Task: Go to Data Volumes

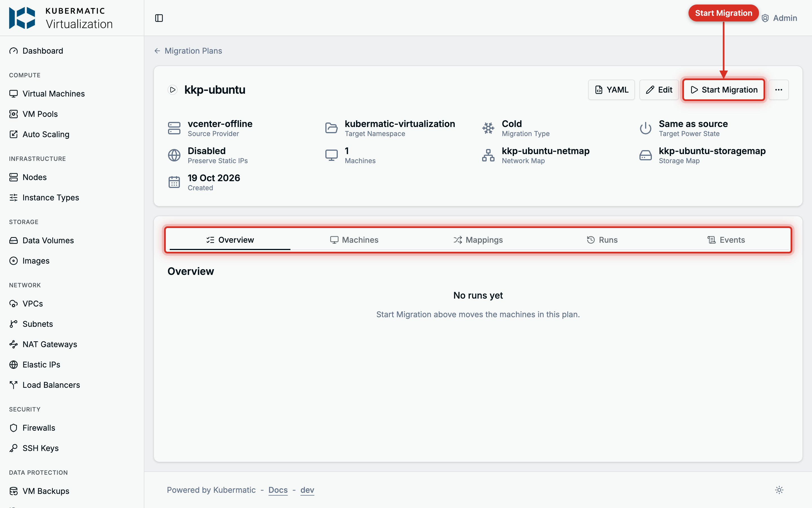Action: [x=41, y=240]
